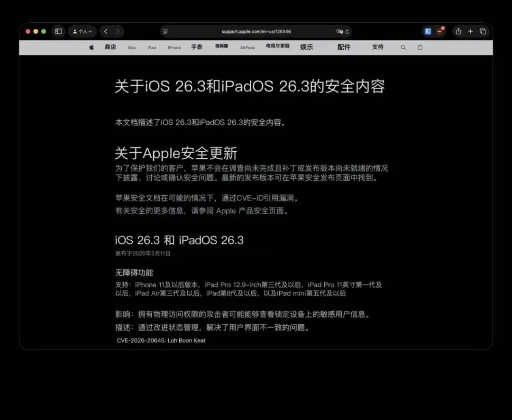Open the 个人 profile dropdown
This screenshot has width=512, height=420.
tap(82, 31)
